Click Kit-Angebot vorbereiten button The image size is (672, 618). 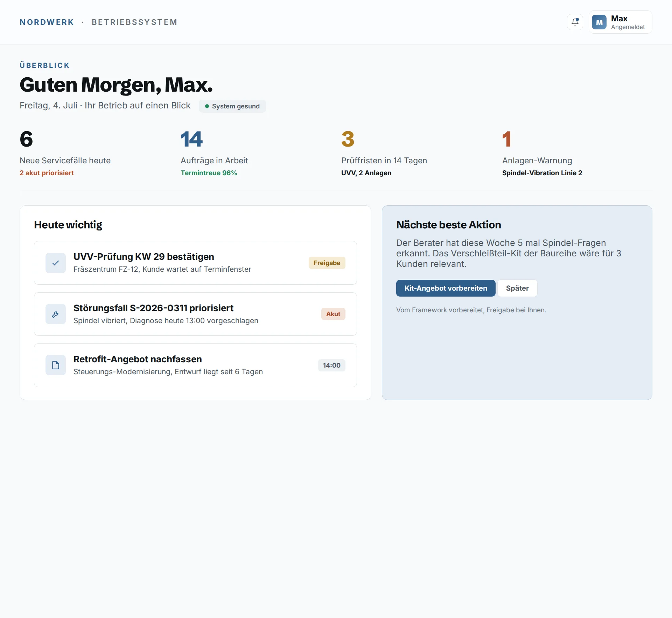(446, 288)
